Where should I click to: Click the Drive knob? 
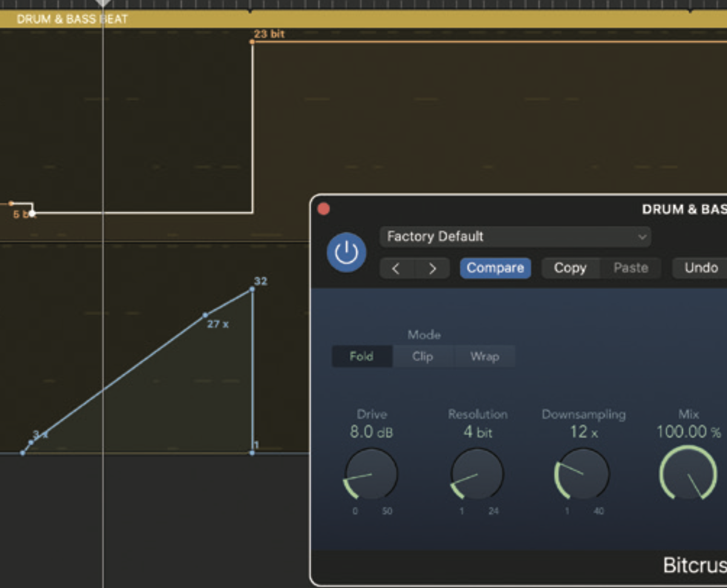tap(371, 474)
